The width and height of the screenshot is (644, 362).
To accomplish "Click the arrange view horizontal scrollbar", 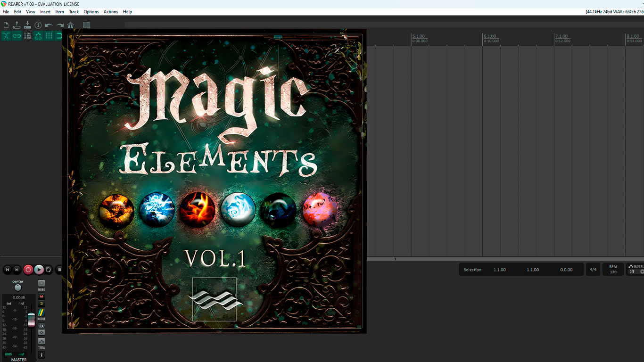I will [505, 259].
